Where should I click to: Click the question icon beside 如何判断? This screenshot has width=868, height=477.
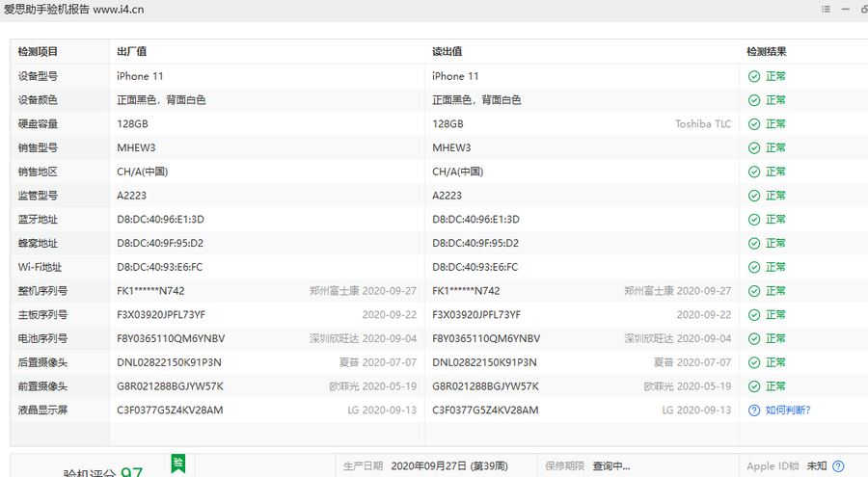(x=754, y=411)
